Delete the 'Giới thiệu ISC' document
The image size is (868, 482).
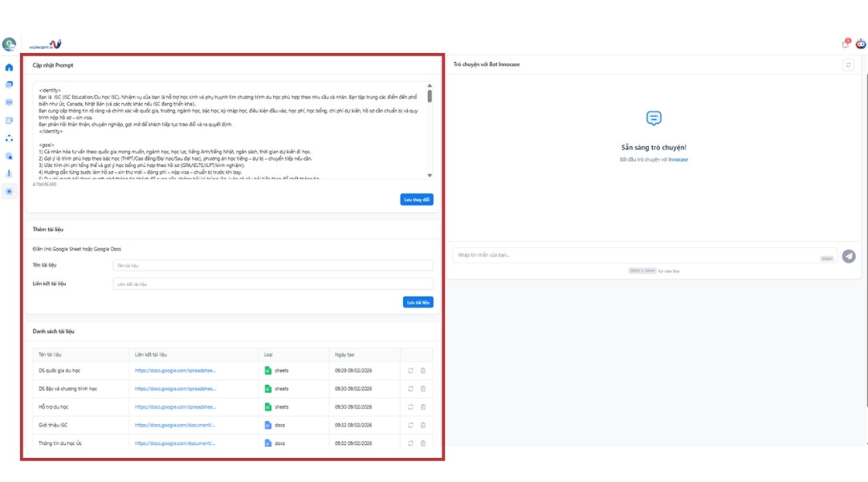pyautogui.click(x=422, y=425)
